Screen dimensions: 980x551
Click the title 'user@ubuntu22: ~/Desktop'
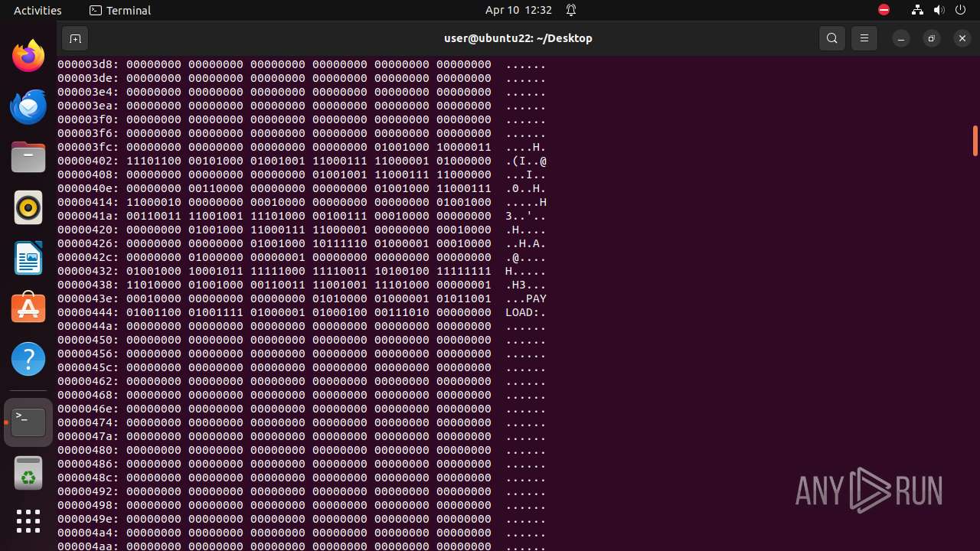point(518,38)
